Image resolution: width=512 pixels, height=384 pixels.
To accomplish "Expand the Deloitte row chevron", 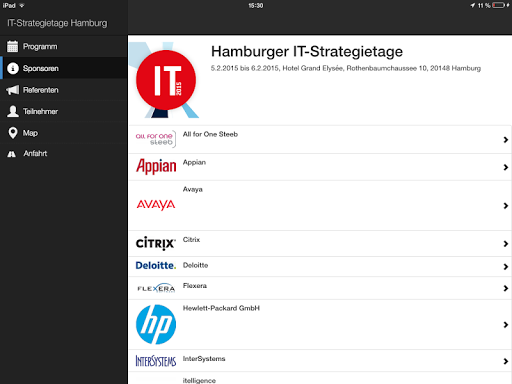I will 506,267.
